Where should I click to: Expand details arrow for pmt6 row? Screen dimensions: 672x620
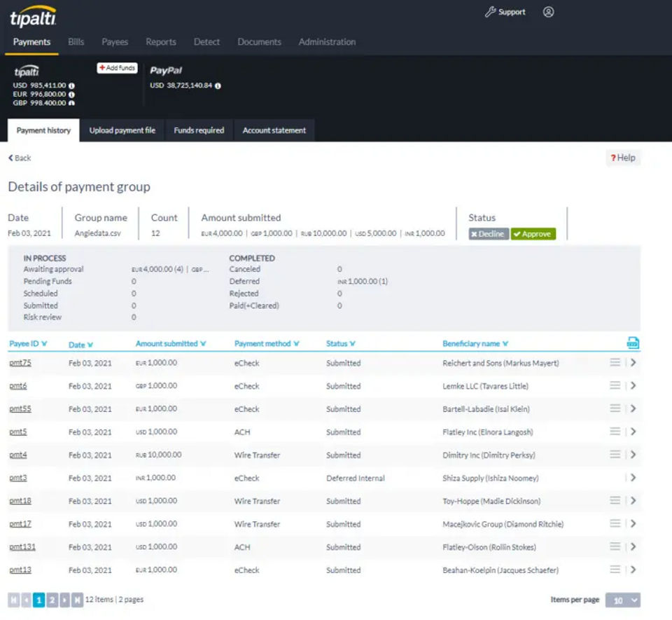(x=633, y=386)
